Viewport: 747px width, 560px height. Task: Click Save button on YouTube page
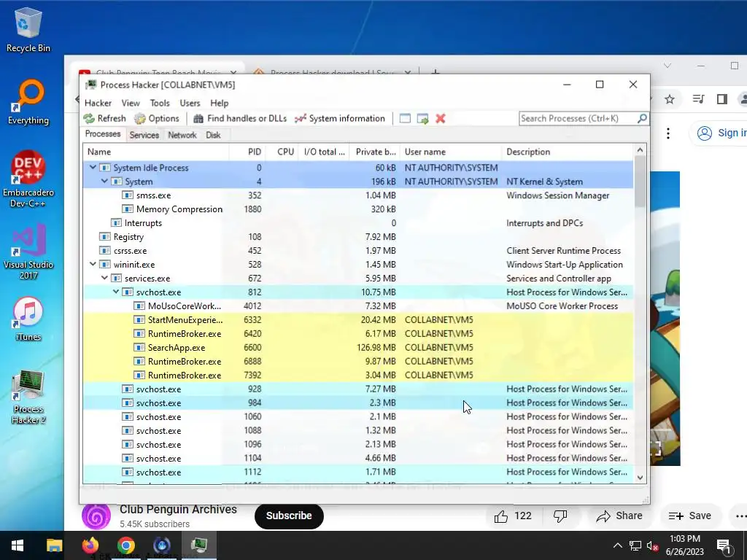click(x=690, y=516)
